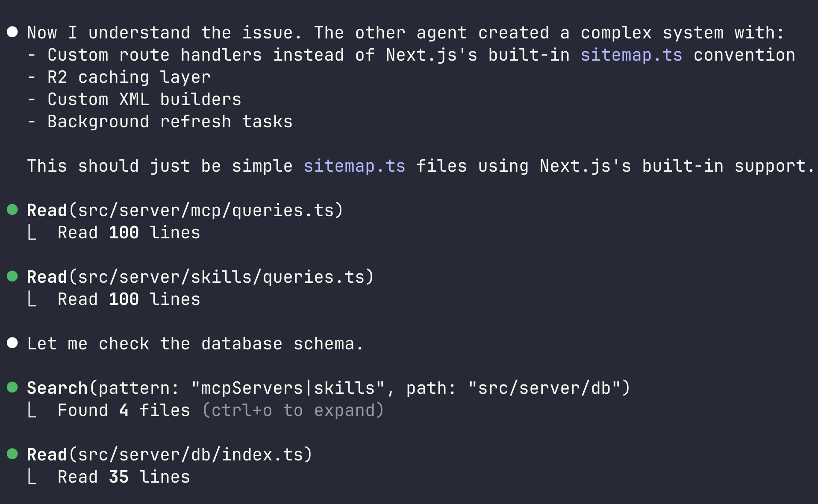Click the result bracket under mcp/queries.ts read

tap(32, 233)
